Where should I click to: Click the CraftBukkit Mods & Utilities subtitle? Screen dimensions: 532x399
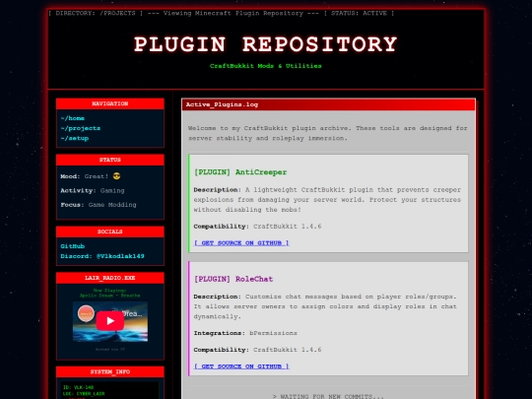[x=266, y=66]
